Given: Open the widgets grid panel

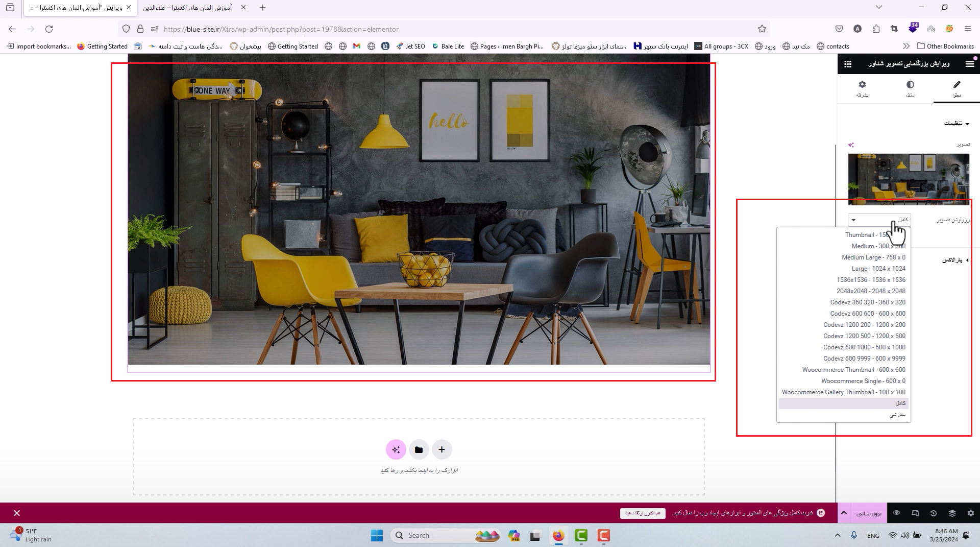Looking at the screenshot, I should click(848, 64).
